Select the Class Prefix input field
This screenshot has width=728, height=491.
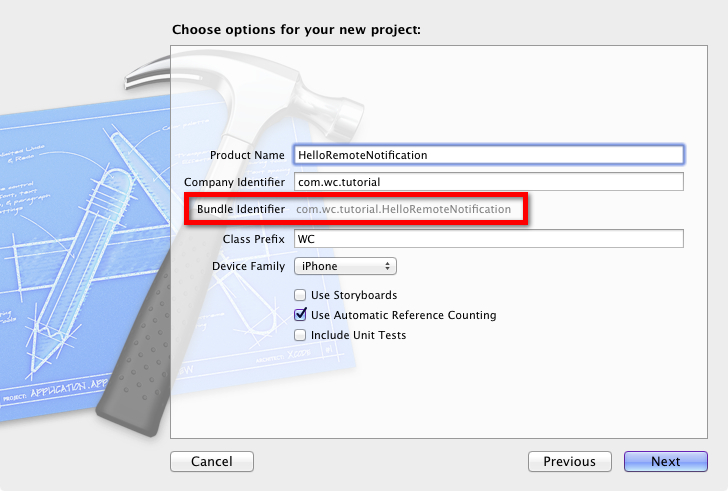(488, 239)
